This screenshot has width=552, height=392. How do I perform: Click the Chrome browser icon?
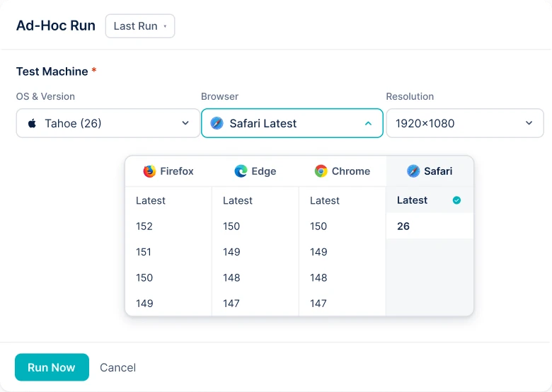321,171
